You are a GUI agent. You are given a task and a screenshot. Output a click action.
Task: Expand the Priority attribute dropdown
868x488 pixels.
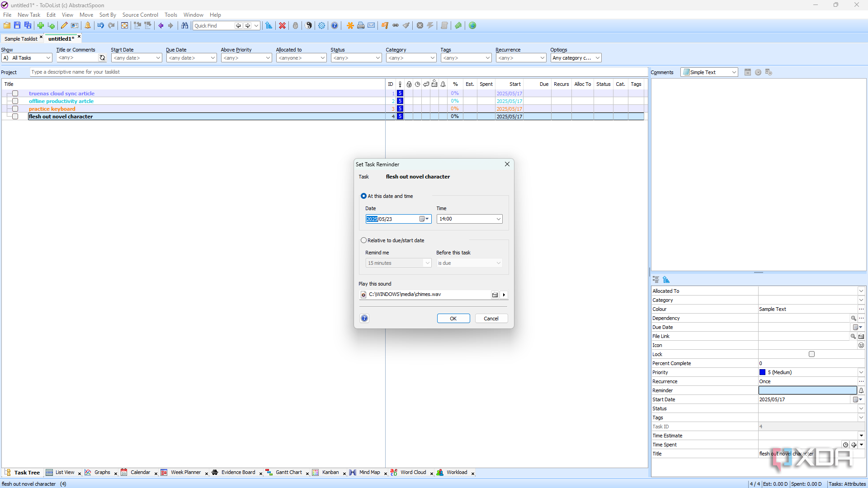click(861, 372)
